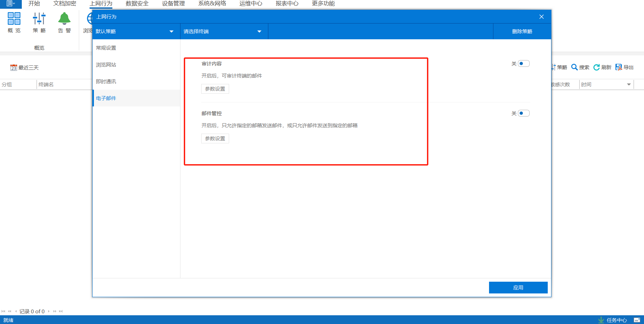Click the status bar message icon
Viewport: 644px width, 324px height.
click(637, 320)
